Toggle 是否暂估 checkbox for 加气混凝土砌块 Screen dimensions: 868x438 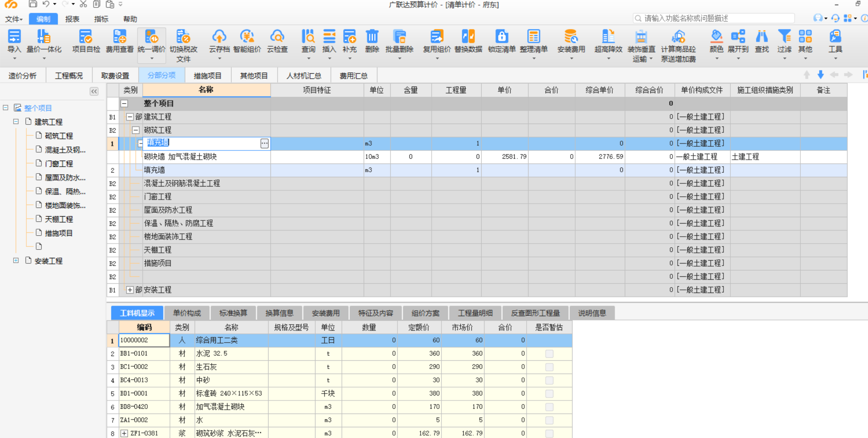point(549,407)
